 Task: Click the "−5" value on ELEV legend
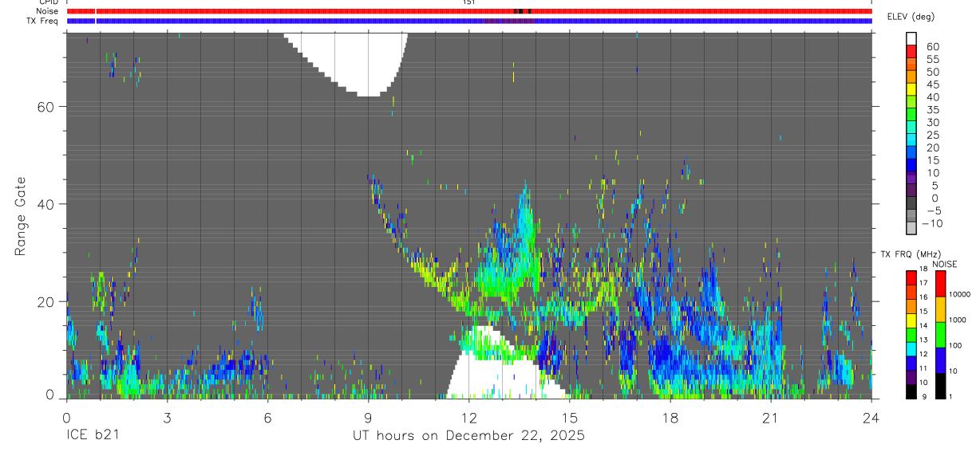(x=934, y=210)
